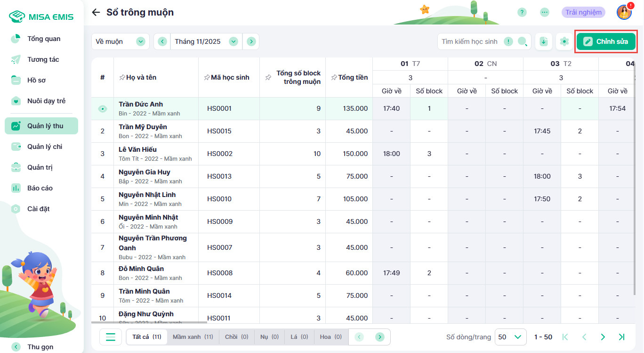Image resolution: width=644 pixels, height=353 pixels.
Task: Click the Chỉnh sửa button
Action: coord(606,41)
